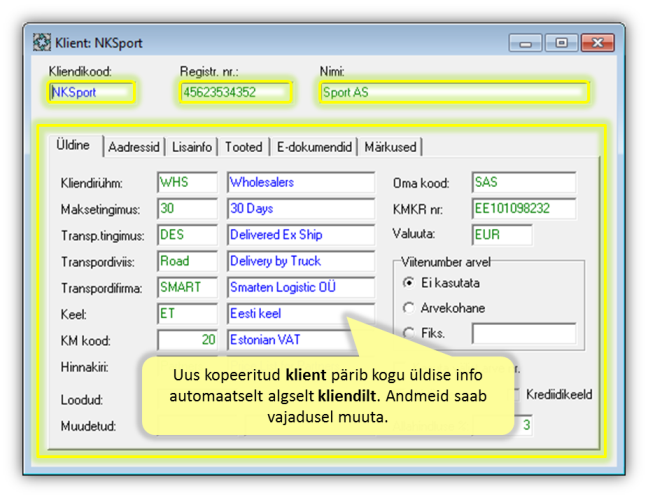Select the Arvekohane radio button
648x498 pixels.
pos(408,308)
